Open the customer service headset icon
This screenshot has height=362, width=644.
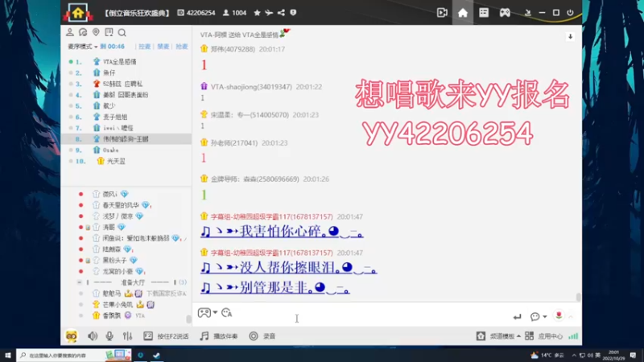pyautogui.click(x=83, y=32)
